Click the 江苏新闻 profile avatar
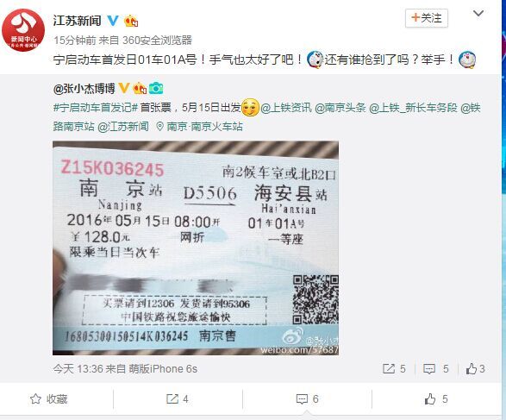 [x=23, y=30]
